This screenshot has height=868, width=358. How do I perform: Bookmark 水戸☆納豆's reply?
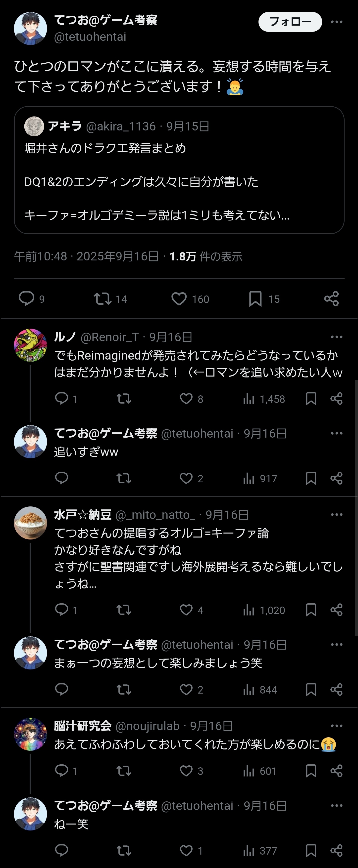(311, 610)
